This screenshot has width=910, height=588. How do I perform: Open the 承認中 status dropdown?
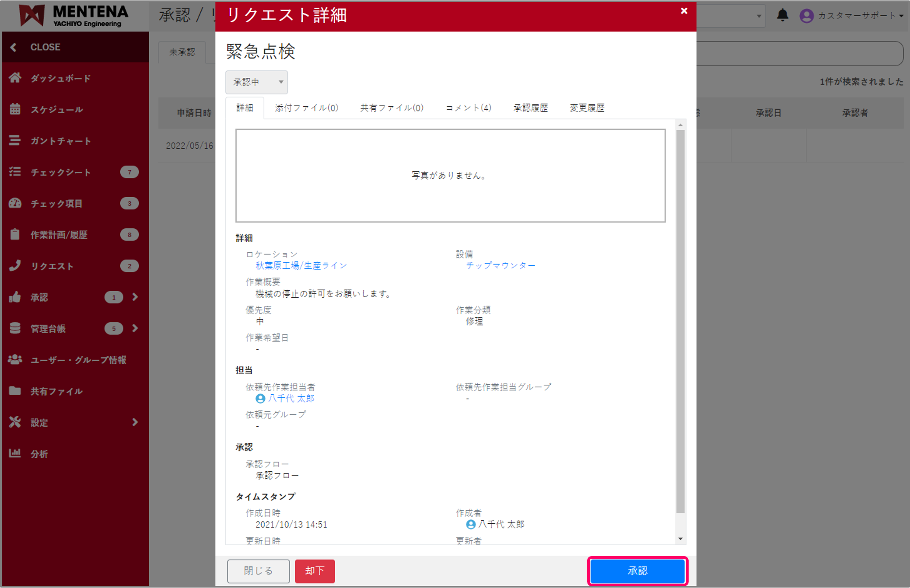[256, 82]
